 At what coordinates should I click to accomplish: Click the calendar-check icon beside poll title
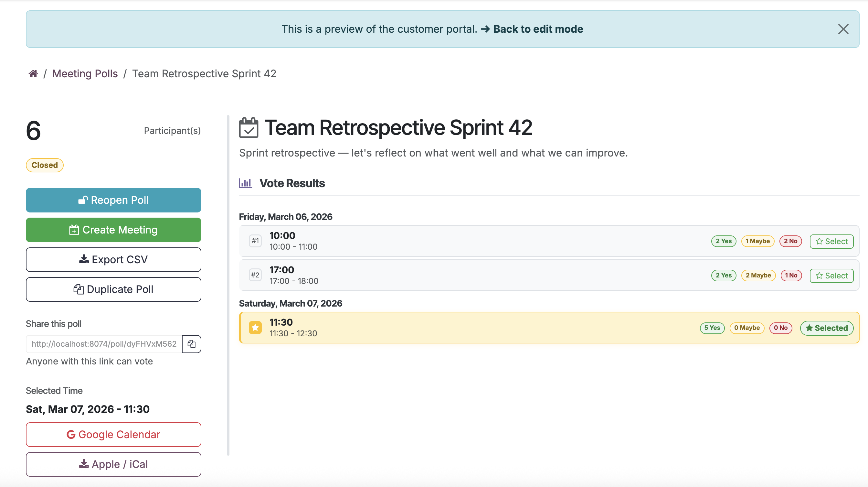[x=249, y=128]
